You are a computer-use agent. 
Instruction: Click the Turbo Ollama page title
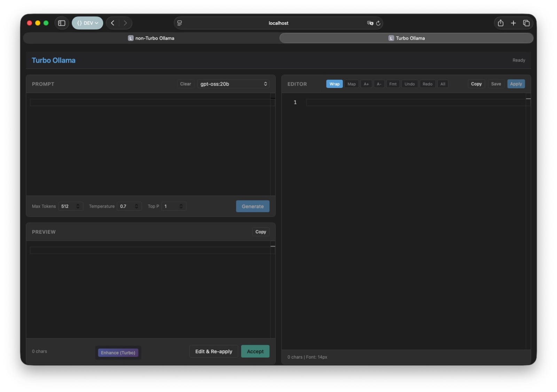point(54,60)
